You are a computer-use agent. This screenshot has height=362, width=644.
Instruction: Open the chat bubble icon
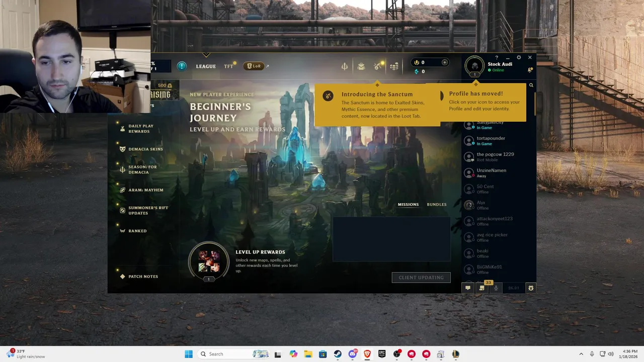pyautogui.click(x=468, y=288)
